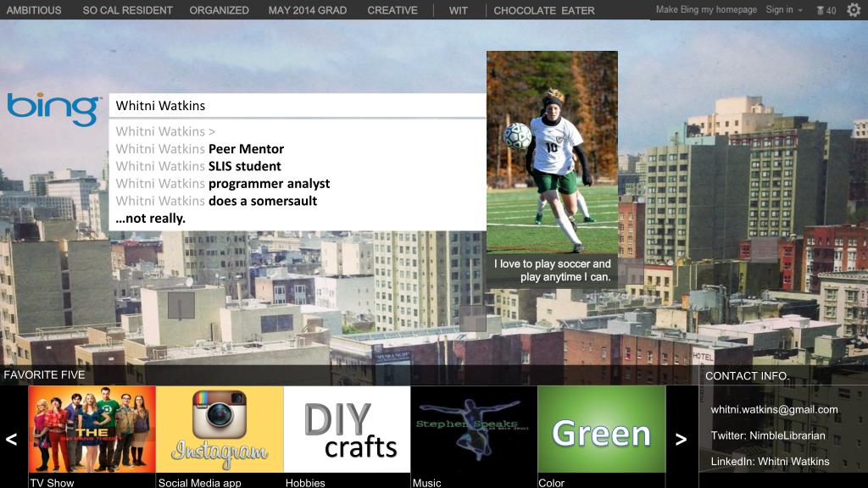Viewport: 868px width, 488px height.
Task: Click the translucent hotspot square near the center buildings
Action: coord(473,319)
